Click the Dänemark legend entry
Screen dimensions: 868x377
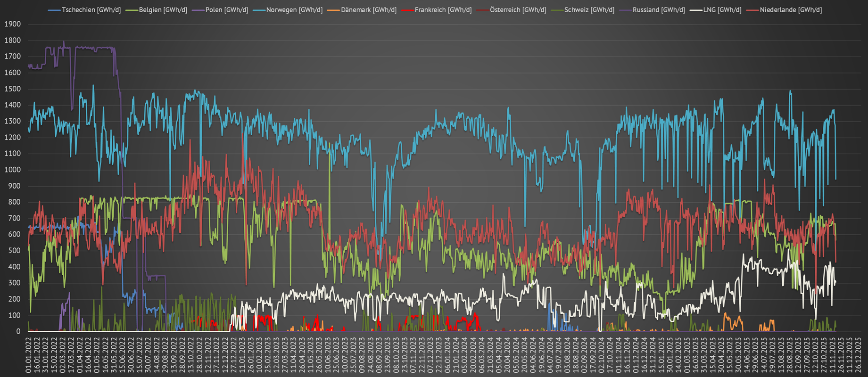368,10
